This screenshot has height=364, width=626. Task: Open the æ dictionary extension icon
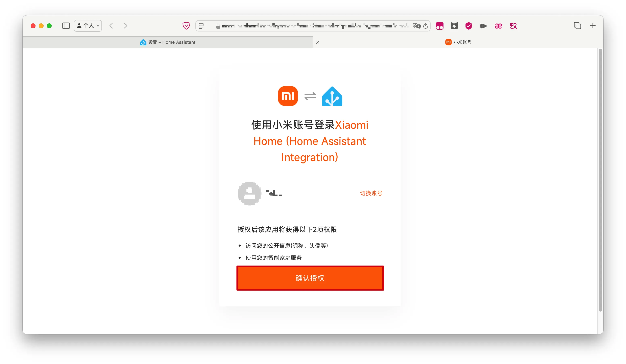coord(499,26)
